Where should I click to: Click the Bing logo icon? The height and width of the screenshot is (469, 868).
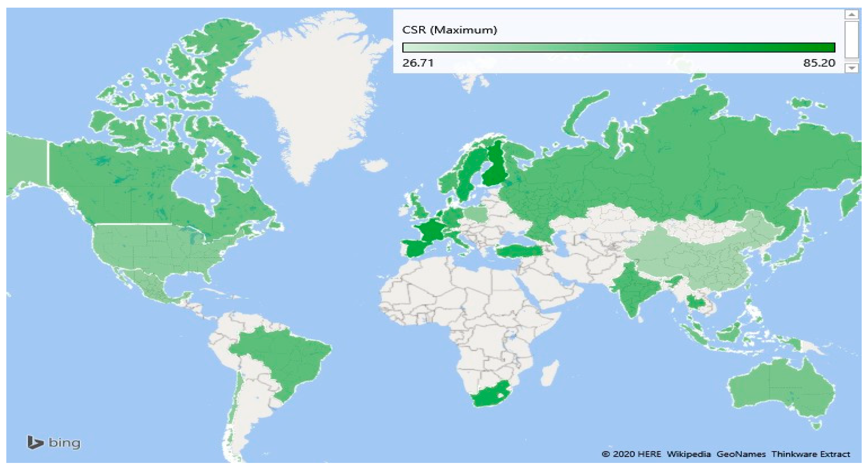pyautogui.click(x=35, y=442)
